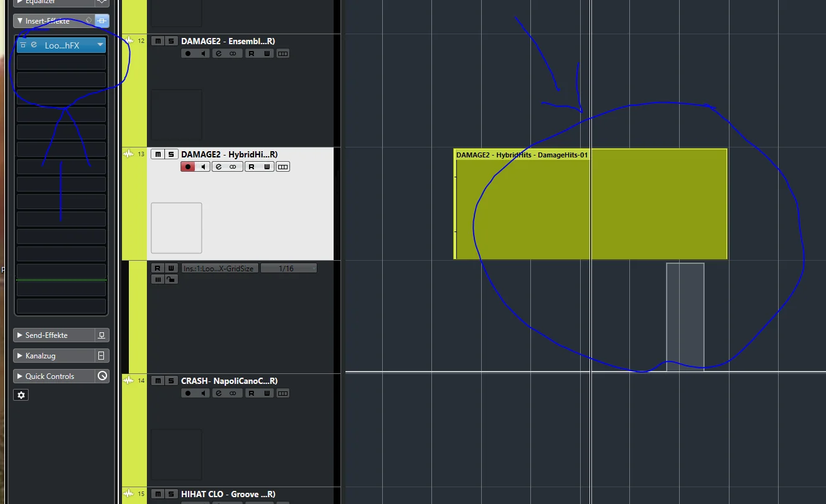Open channel settings for DAMAGE2 Ensemble track
826x504 pixels.
(x=218, y=54)
